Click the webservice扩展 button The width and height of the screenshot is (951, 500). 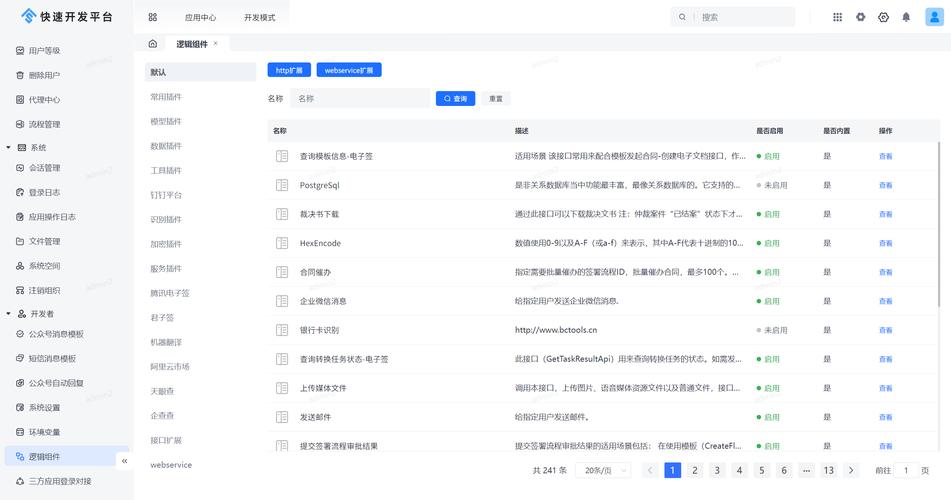click(x=349, y=70)
